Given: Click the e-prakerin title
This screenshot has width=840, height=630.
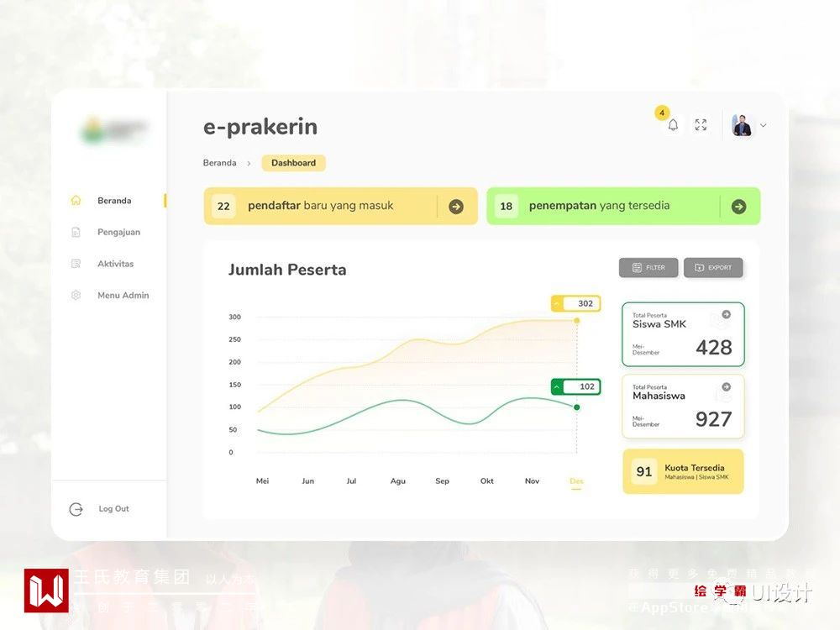Looking at the screenshot, I should tap(260, 127).
